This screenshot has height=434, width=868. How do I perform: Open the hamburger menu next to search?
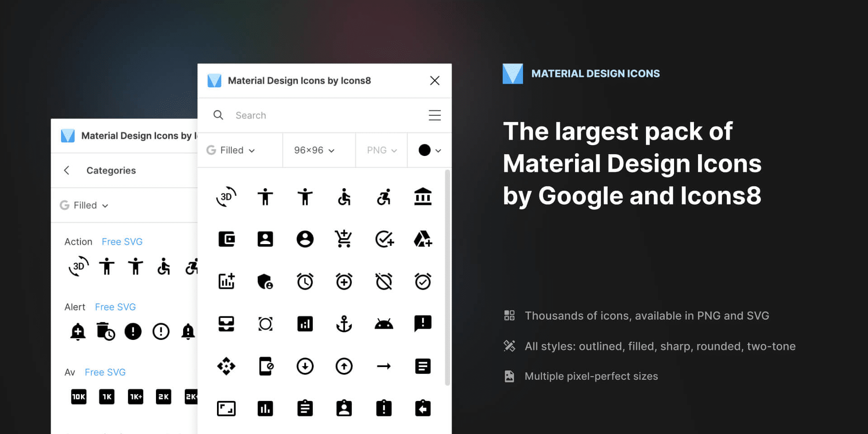pyautogui.click(x=434, y=115)
